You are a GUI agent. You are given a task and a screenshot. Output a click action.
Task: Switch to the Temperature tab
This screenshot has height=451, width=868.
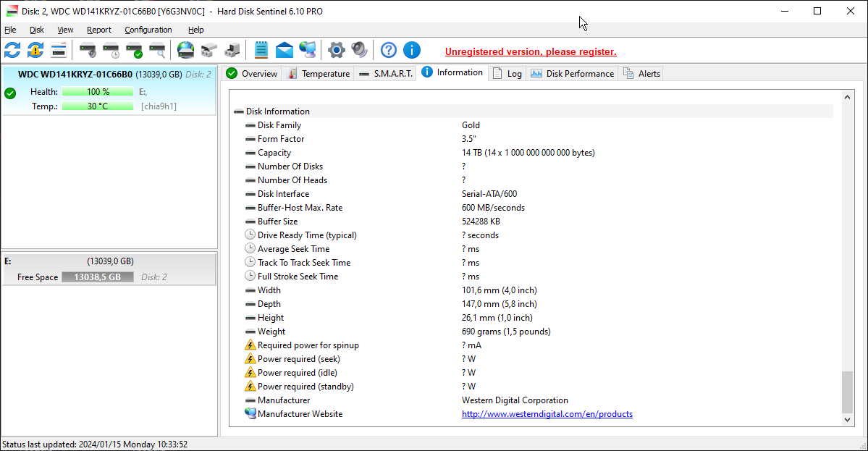(319, 74)
